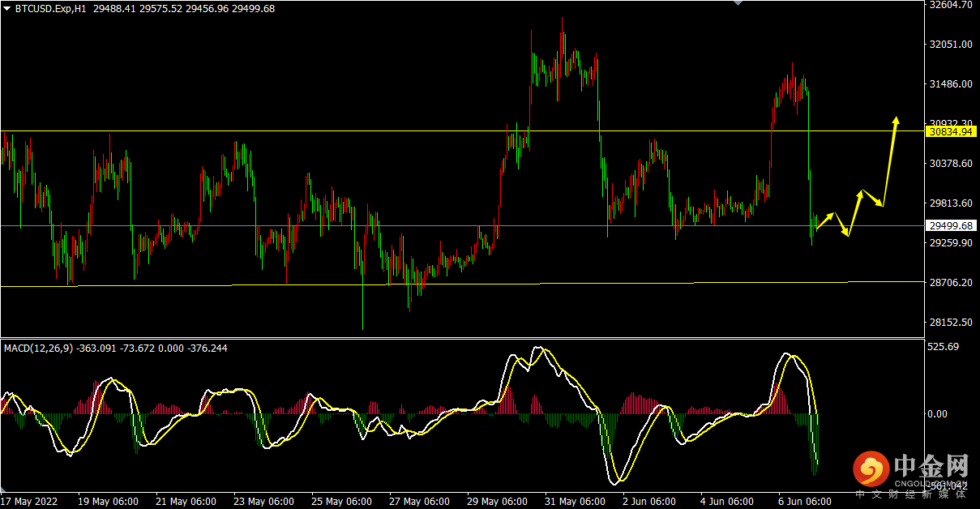Select the 4 Jun 06:00 time label
Viewport: 980px width, 509px height.
730,501
